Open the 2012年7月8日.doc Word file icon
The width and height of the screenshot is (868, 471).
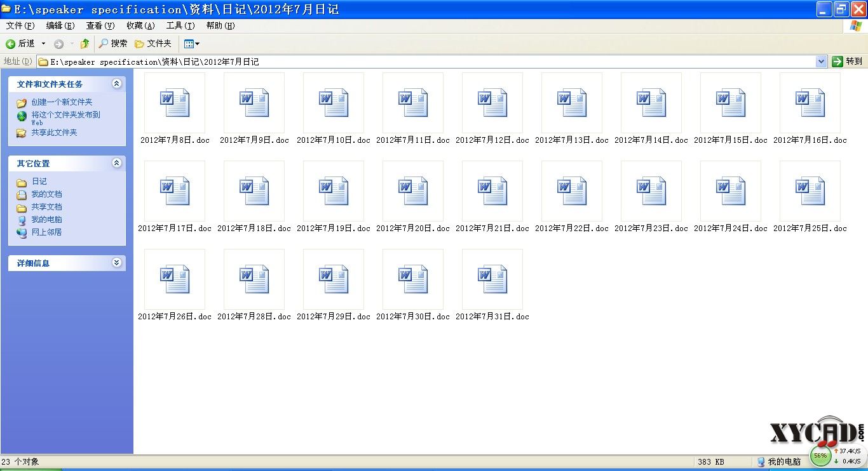pyautogui.click(x=175, y=103)
